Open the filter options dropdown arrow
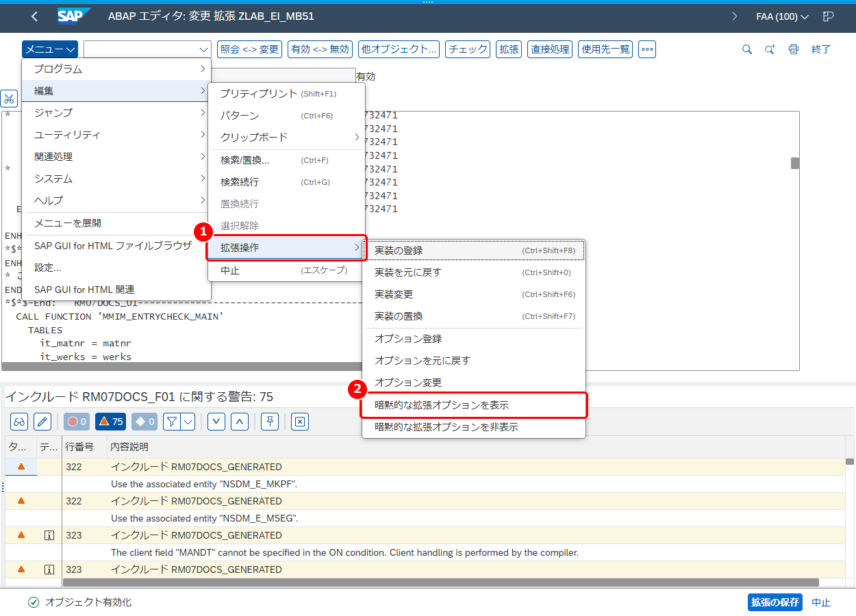The image size is (856, 616). pos(188,422)
